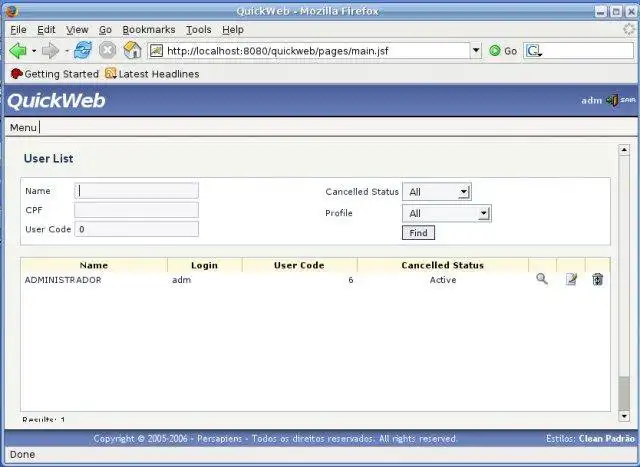640x467 pixels.
Task: Click the page scrollbar down arrow
Action: pyautogui.click(x=624, y=416)
